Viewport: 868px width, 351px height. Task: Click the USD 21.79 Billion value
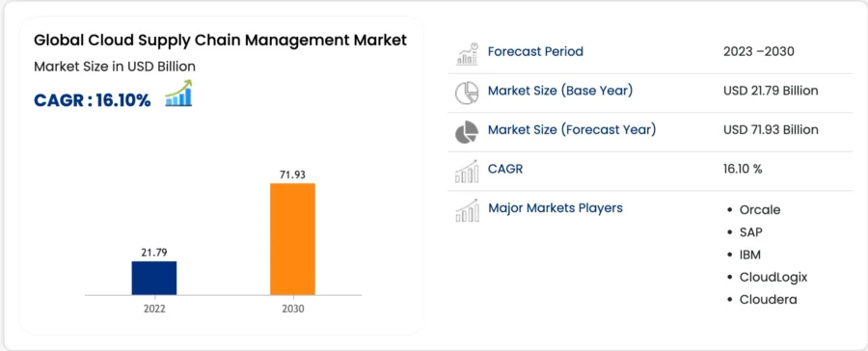772,91
